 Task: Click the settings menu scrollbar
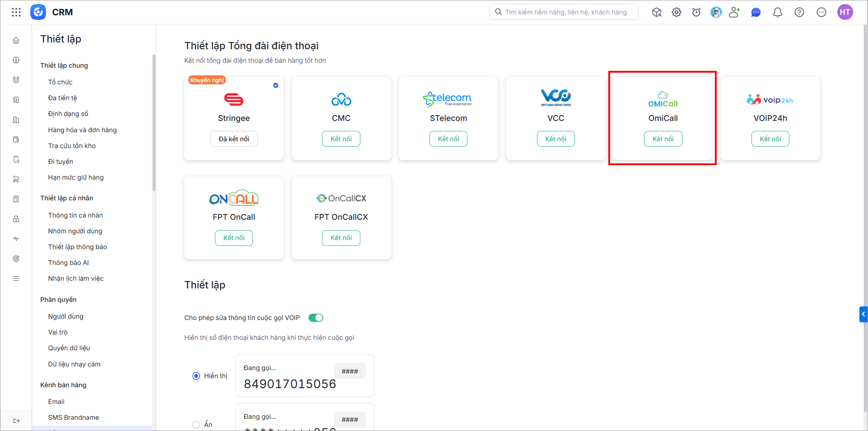click(x=154, y=123)
